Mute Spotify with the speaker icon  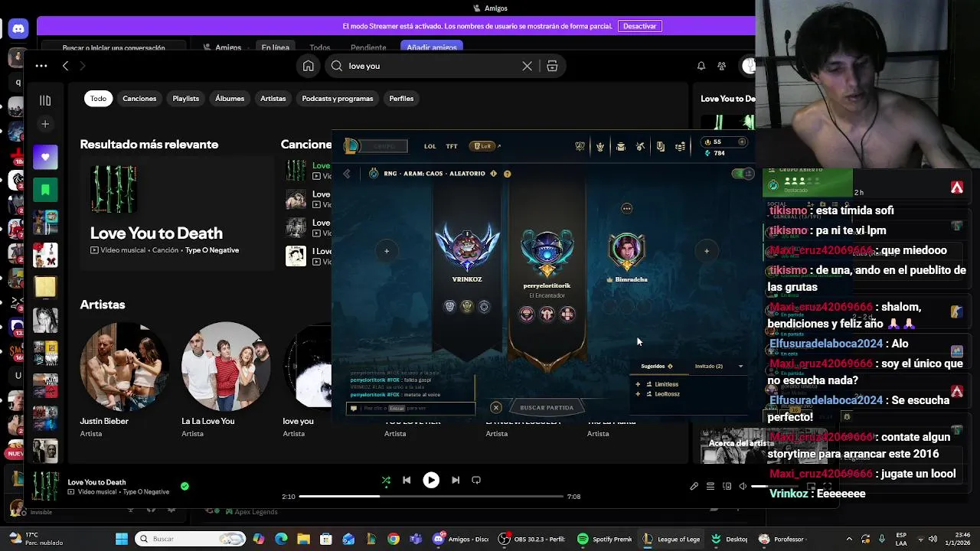click(x=742, y=487)
